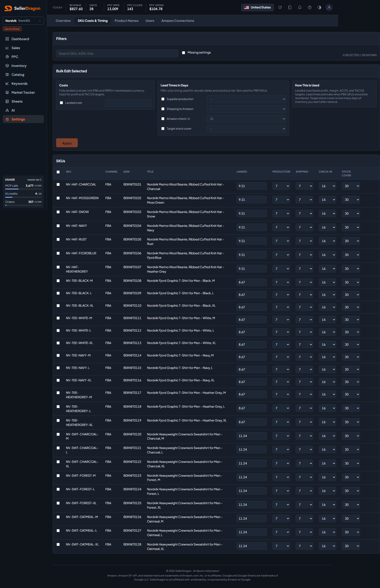Open Market Tracker in sidebar
The image size is (380, 588).
click(x=23, y=93)
